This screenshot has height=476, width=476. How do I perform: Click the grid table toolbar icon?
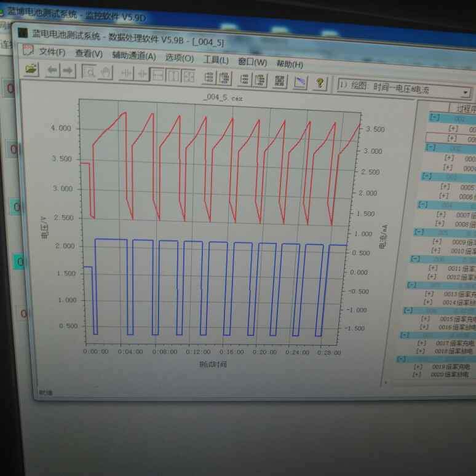280,81
